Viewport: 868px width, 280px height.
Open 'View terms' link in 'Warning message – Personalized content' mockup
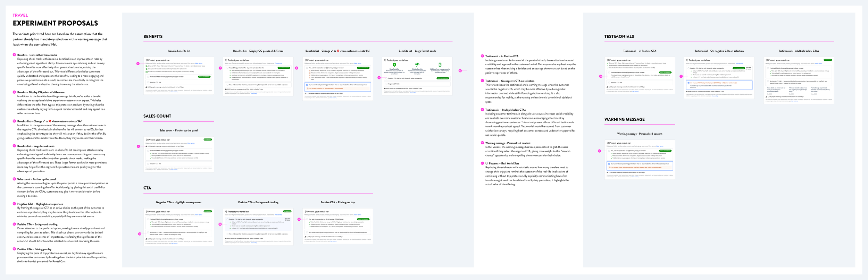point(660,146)
